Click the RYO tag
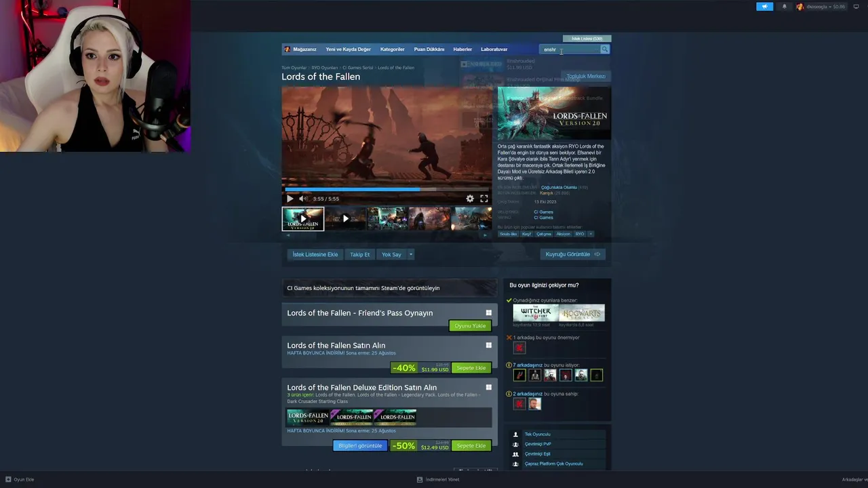The width and height of the screenshot is (868, 488). tap(580, 234)
